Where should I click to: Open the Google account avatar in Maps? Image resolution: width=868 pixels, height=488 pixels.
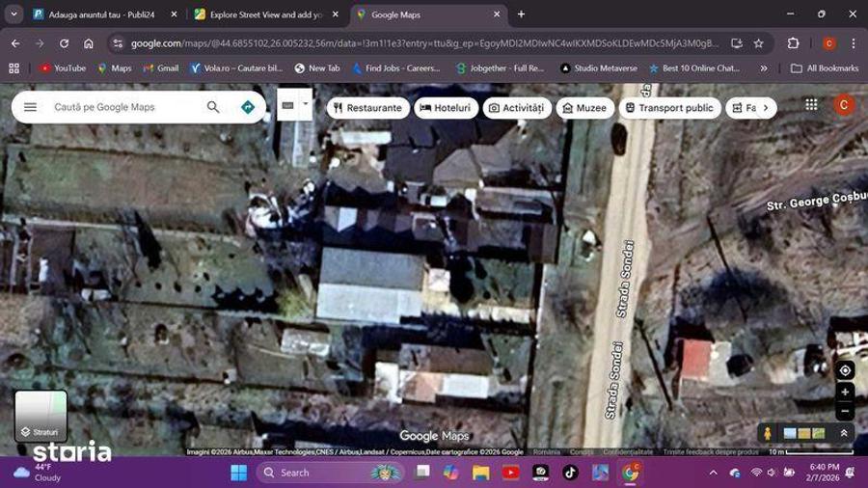point(844,104)
